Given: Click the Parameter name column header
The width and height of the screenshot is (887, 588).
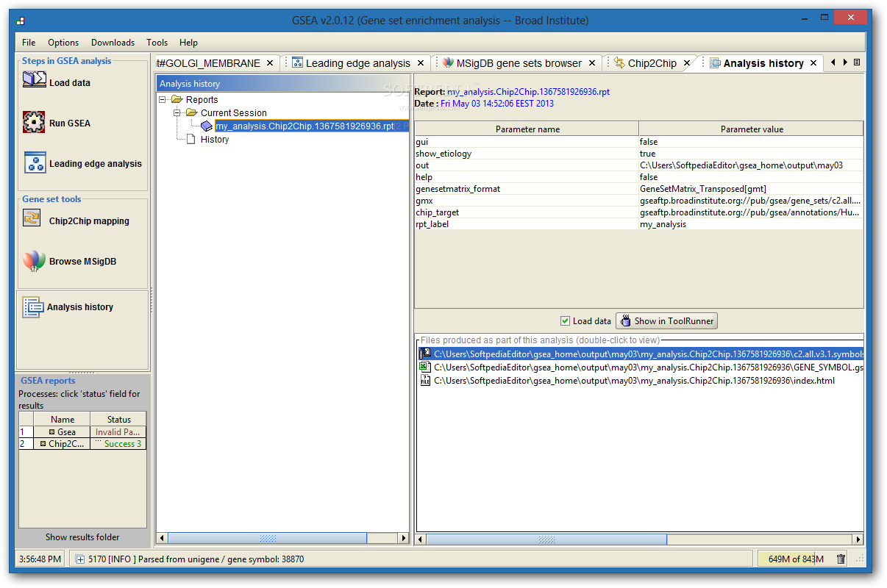Looking at the screenshot, I should click(527, 129).
